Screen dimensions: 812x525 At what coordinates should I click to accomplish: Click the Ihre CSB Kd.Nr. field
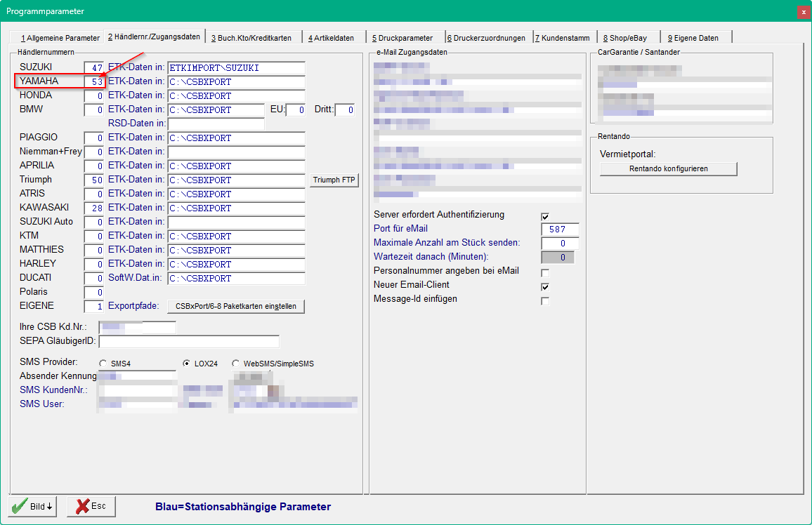(x=137, y=327)
